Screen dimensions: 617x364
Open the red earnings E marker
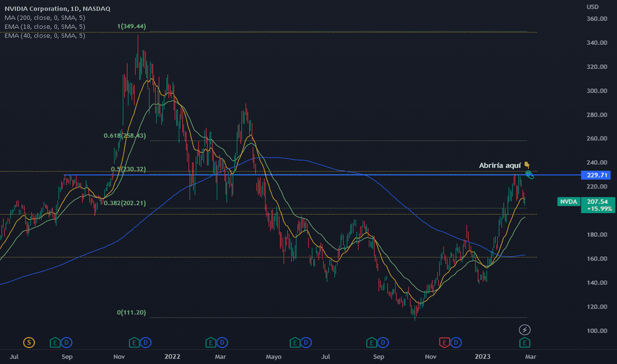pyautogui.click(x=445, y=343)
